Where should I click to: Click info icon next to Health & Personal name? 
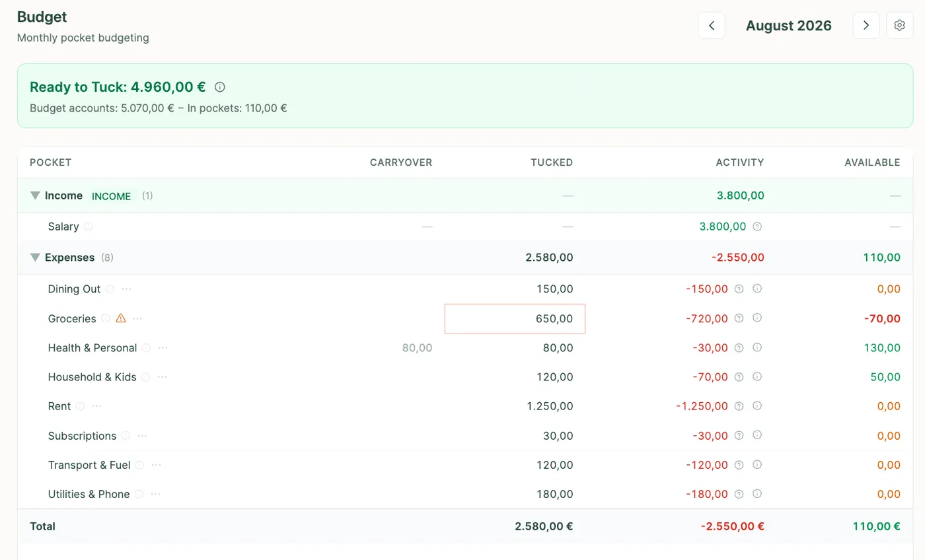coord(146,347)
